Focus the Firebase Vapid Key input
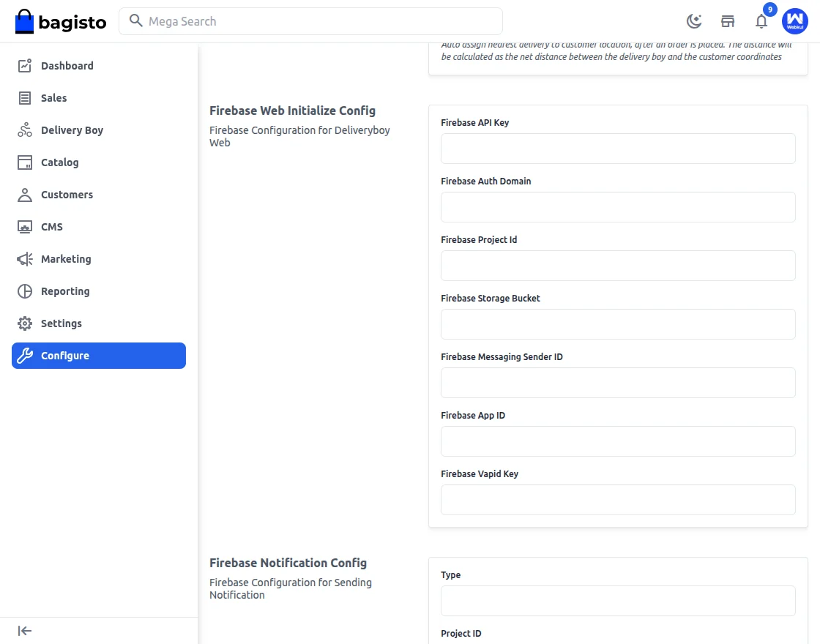The width and height of the screenshot is (820, 644). click(x=618, y=500)
